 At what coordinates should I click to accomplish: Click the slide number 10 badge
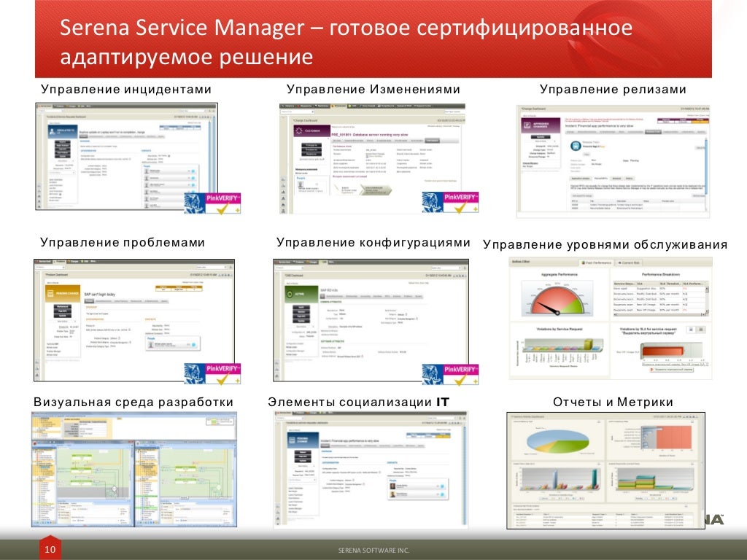pos(50,549)
